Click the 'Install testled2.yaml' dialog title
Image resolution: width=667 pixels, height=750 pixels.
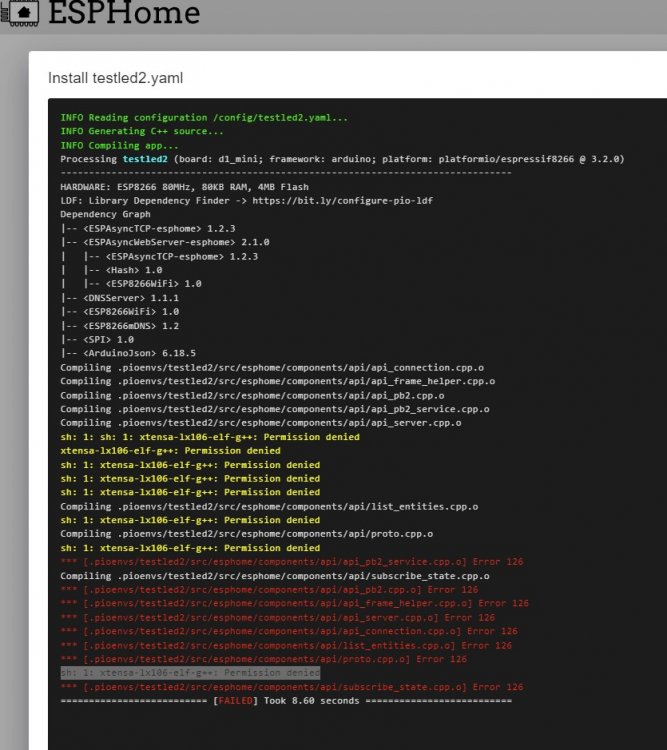115,78
